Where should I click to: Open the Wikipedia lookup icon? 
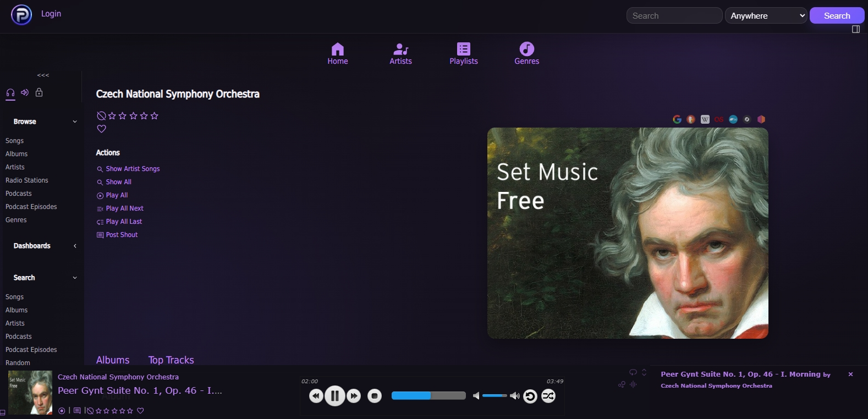(705, 119)
